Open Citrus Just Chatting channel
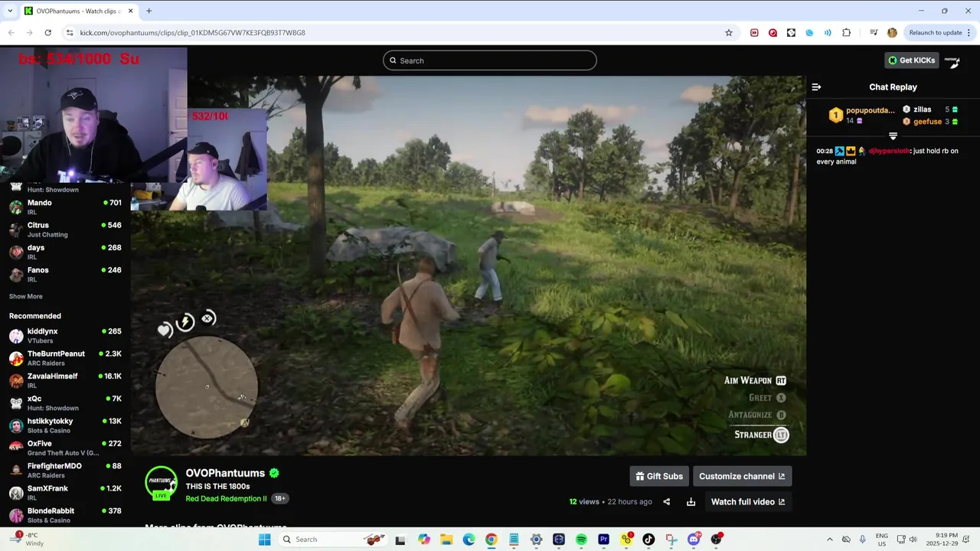 (65, 230)
